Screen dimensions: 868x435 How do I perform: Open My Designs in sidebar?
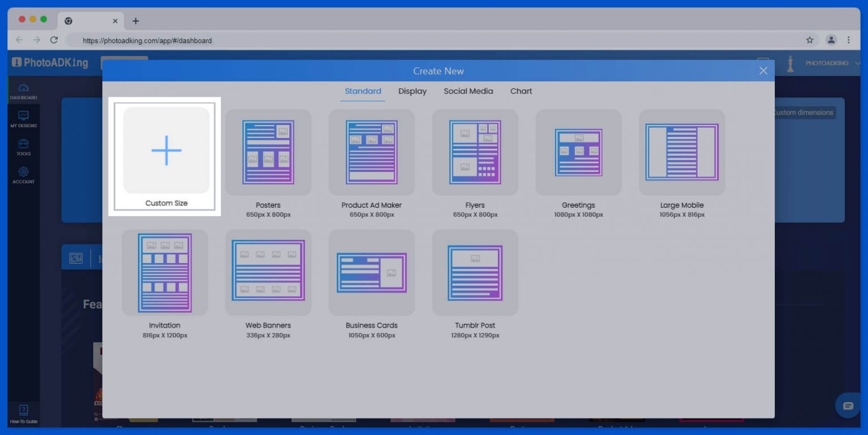click(23, 119)
